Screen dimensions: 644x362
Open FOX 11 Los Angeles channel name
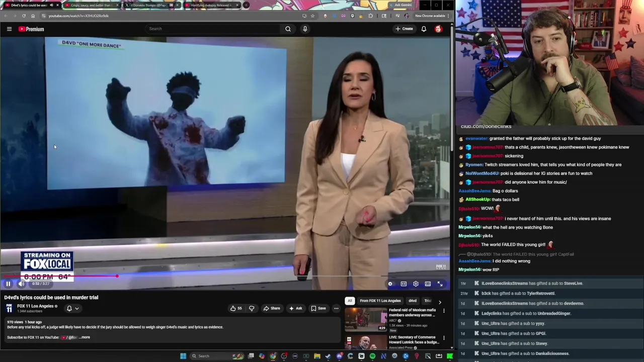(x=35, y=306)
